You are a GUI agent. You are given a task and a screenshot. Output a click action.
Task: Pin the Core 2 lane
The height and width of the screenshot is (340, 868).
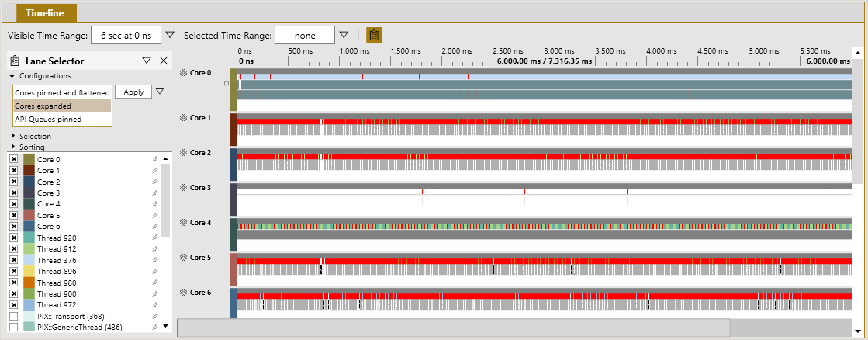[155, 182]
